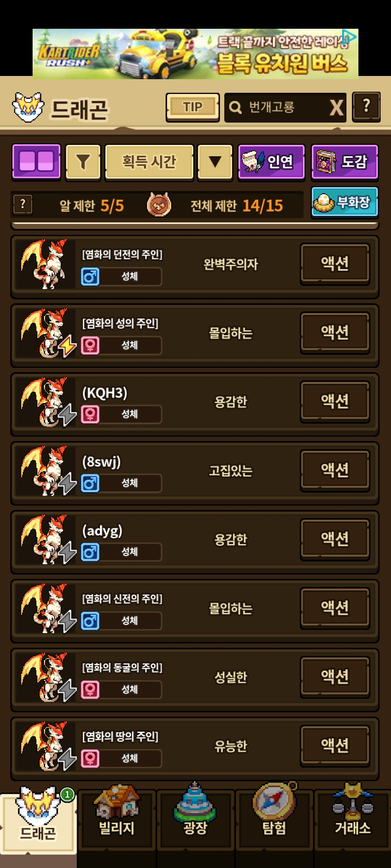Open the question mark help button in the header
Viewport: 391px width, 868px height.
tap(366, 106)
